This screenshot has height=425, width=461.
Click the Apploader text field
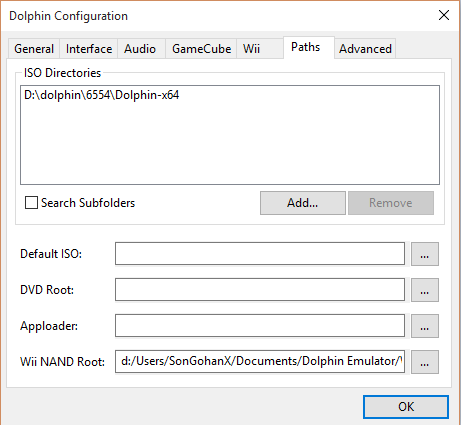(x=260, y=326)
